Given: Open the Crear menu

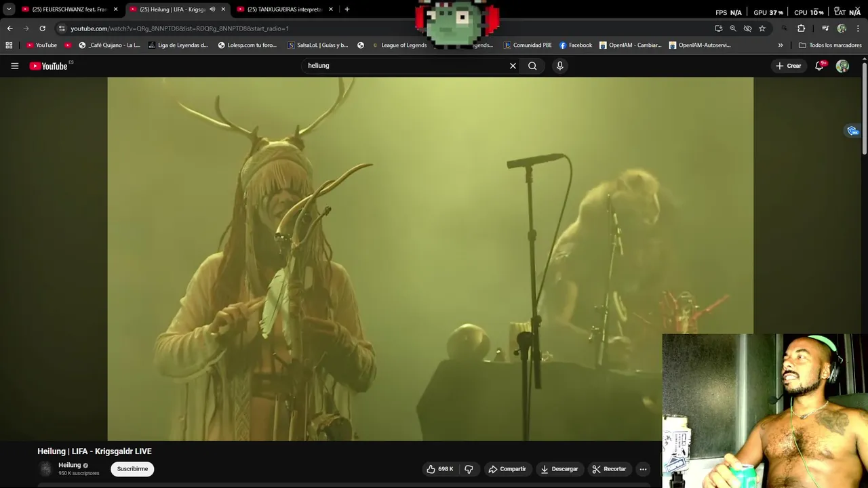Looking at the screenshot, I should tap(789, 66).
